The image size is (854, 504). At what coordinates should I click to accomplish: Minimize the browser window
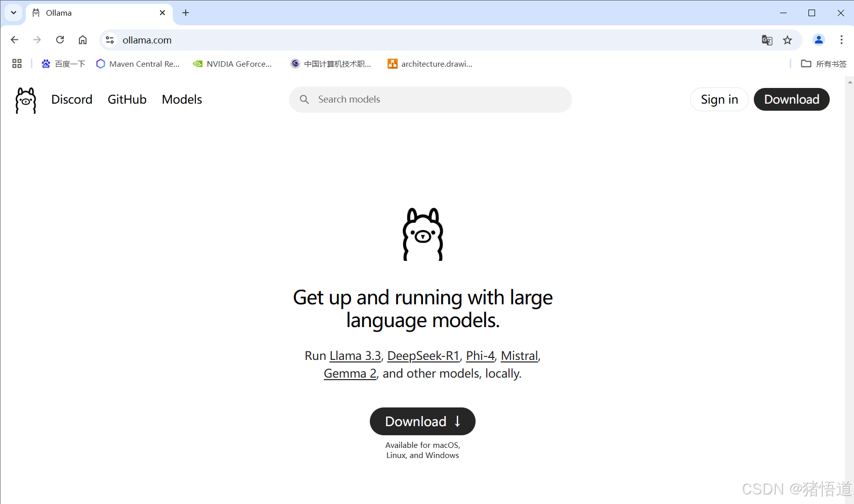[784, 13]
